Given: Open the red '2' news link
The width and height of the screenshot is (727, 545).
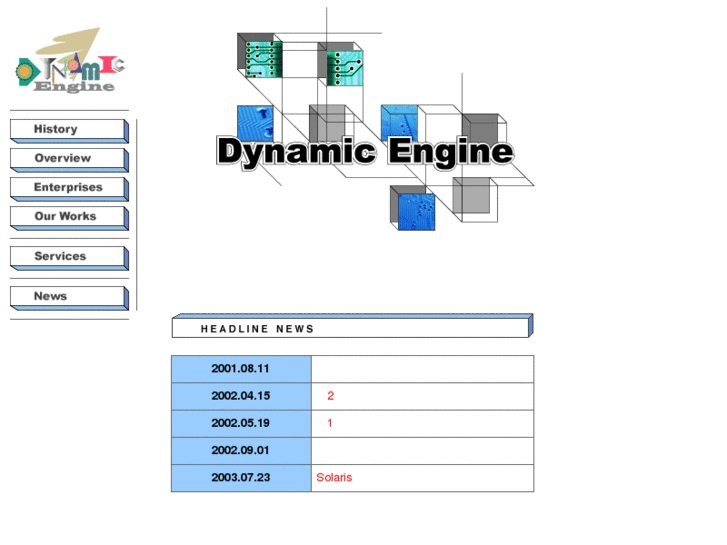Looking at the screenshot, I should tap(331, 396).
